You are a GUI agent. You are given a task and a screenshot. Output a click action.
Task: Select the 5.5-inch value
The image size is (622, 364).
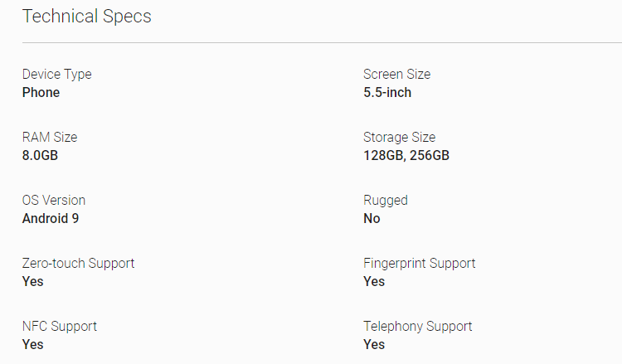[x=387, y=93]
